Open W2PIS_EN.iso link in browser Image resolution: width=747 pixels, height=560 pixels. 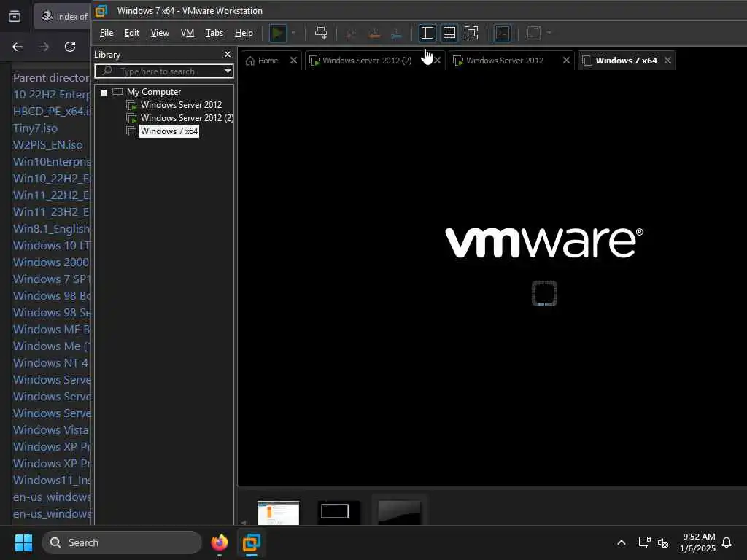[x=47, y=145]
